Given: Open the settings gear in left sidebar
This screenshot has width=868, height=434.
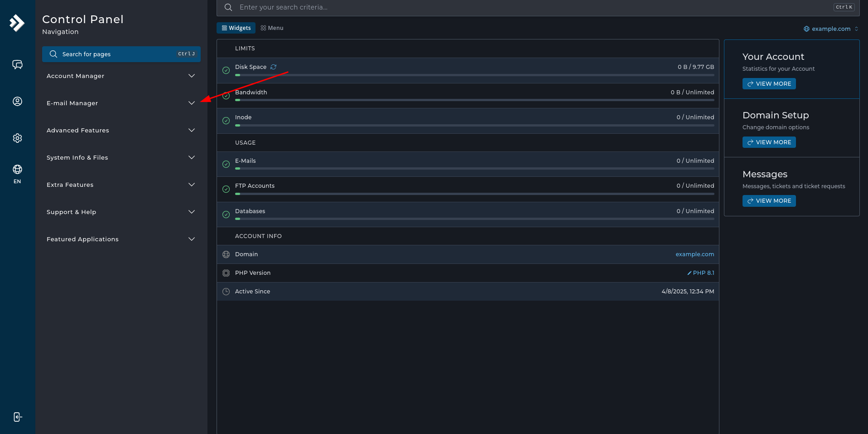Looking at the screenshot, I should 17,138.
